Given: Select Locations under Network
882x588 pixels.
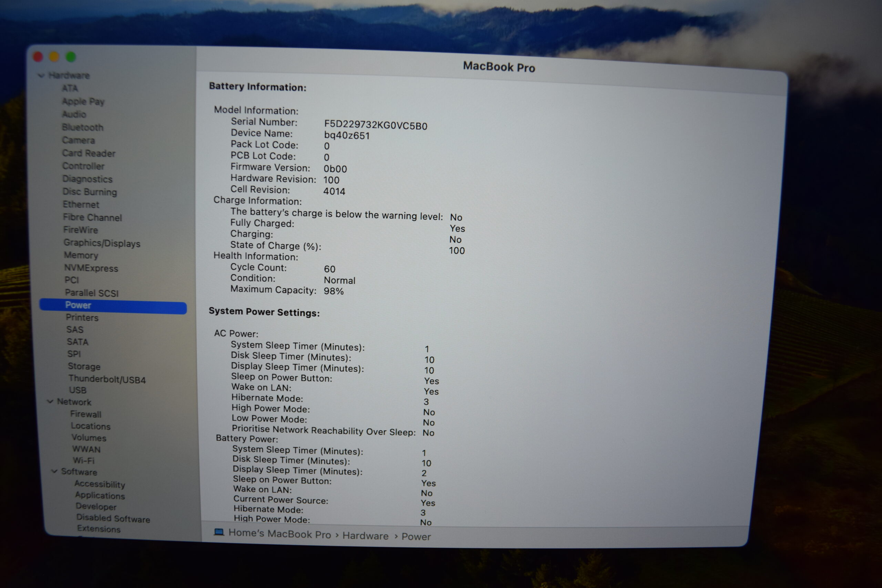Looking at the screenshot, I should pyautogui.click(x=91, y=426).
